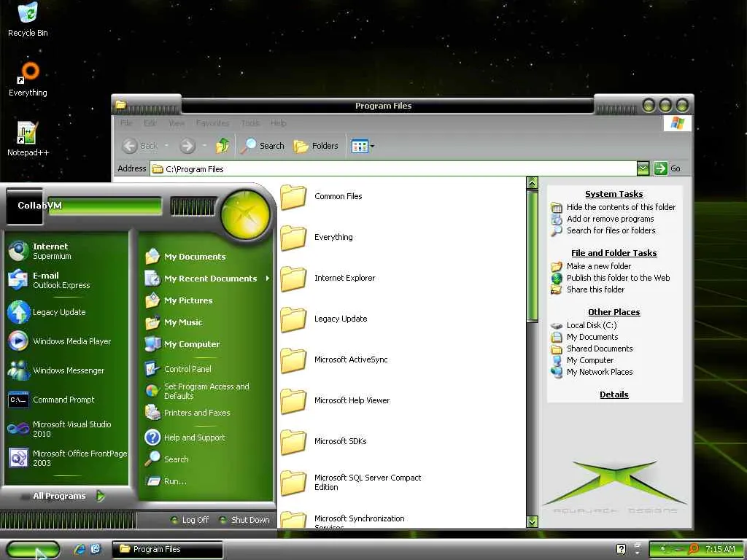Click Log Off button
Image resolution: width=747 pixels, height=560 pixels.
190,520
